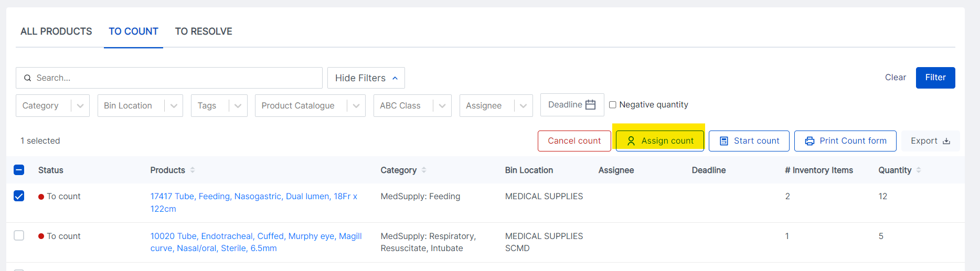The image size is (980, 271).
Task: Click the Assign count person icon
Action: [631, 141]
